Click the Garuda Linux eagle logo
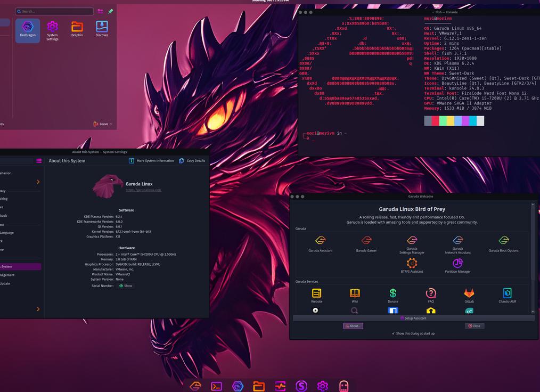The width and height of the screenshot is (540, 392). pyautogui.click(x=108, y=186)
